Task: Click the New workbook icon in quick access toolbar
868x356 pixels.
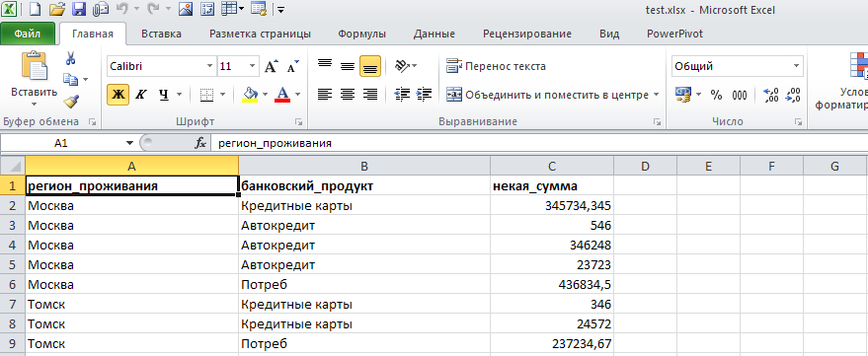Action: [x=35, y=10]
